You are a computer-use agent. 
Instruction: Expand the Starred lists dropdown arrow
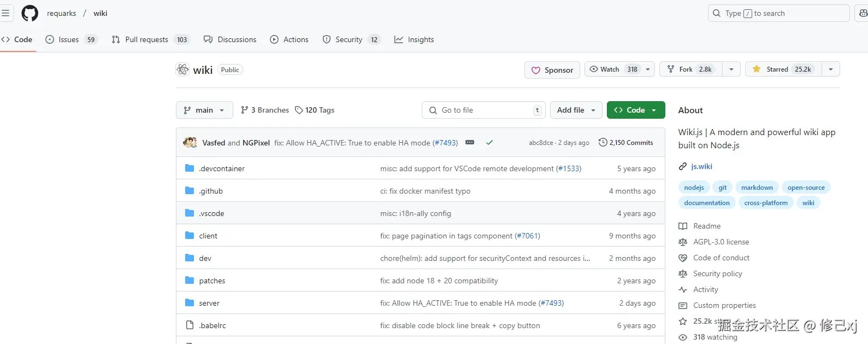(x=831, y=69)
